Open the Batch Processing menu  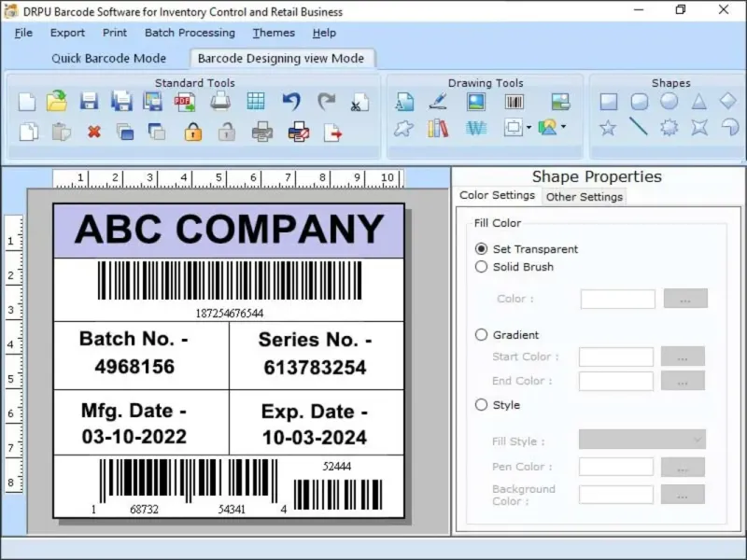(190, 33)
